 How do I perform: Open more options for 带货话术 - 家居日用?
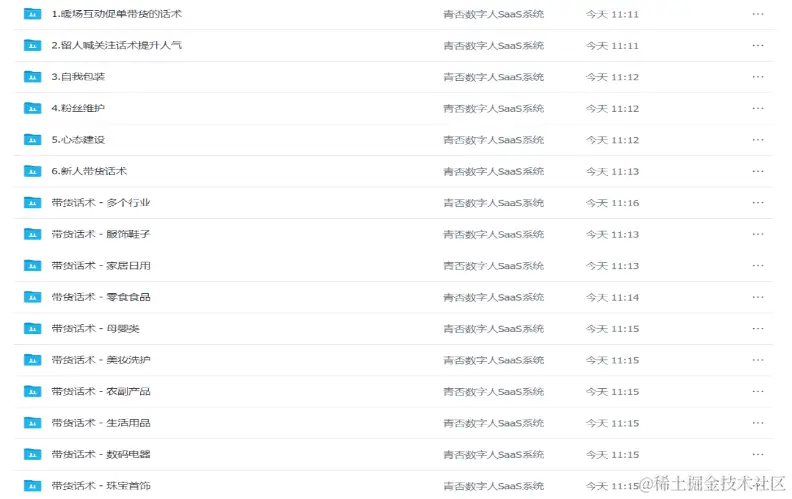coord(758,266)
